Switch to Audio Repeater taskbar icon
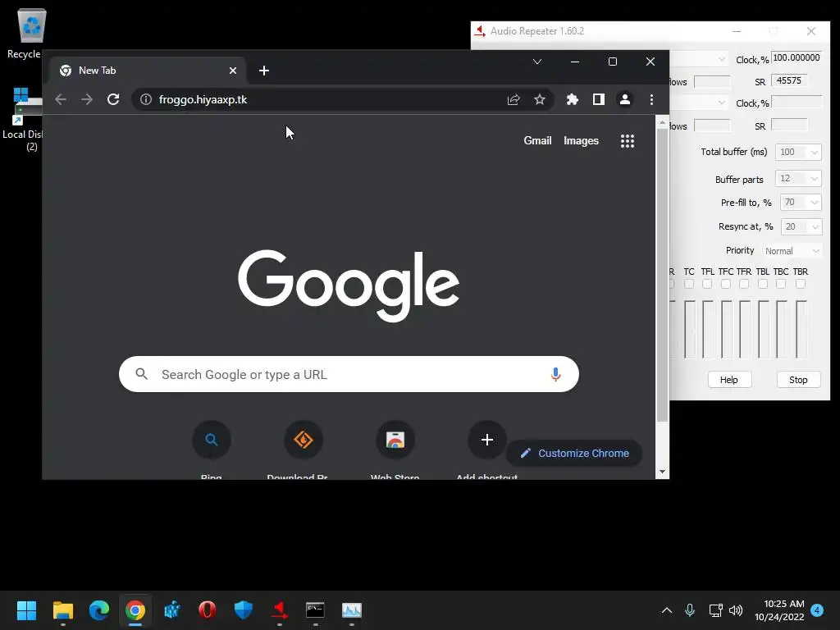 [279, 610]
